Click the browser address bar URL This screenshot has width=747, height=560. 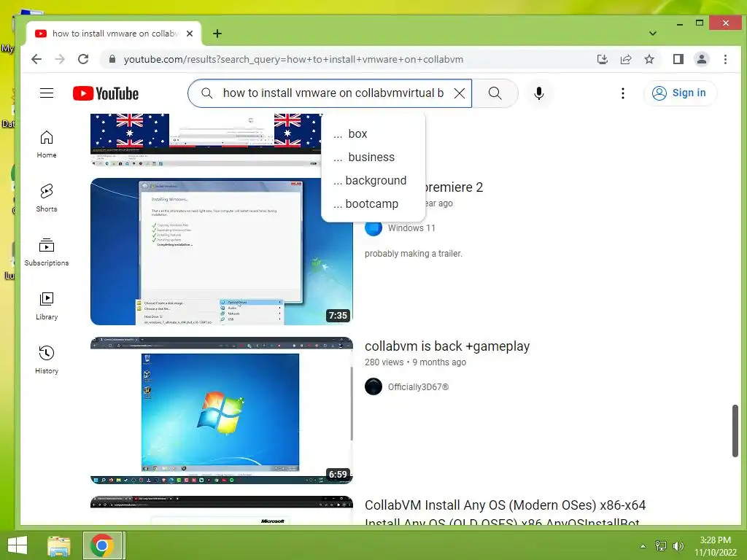tap(293, 60)
